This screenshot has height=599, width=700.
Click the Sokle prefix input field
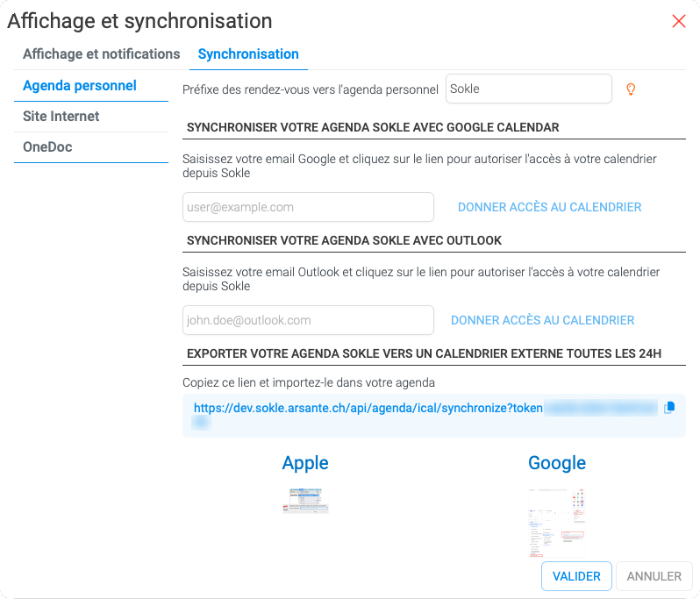pyautogui.click(x=529, y=89)
